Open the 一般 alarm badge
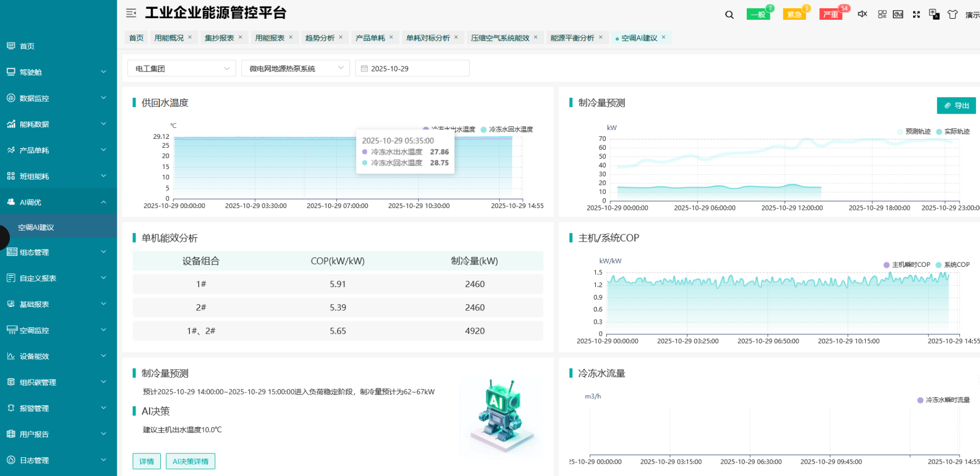The height and width of the screenshot is (476, 980). (x=758, y=14)
